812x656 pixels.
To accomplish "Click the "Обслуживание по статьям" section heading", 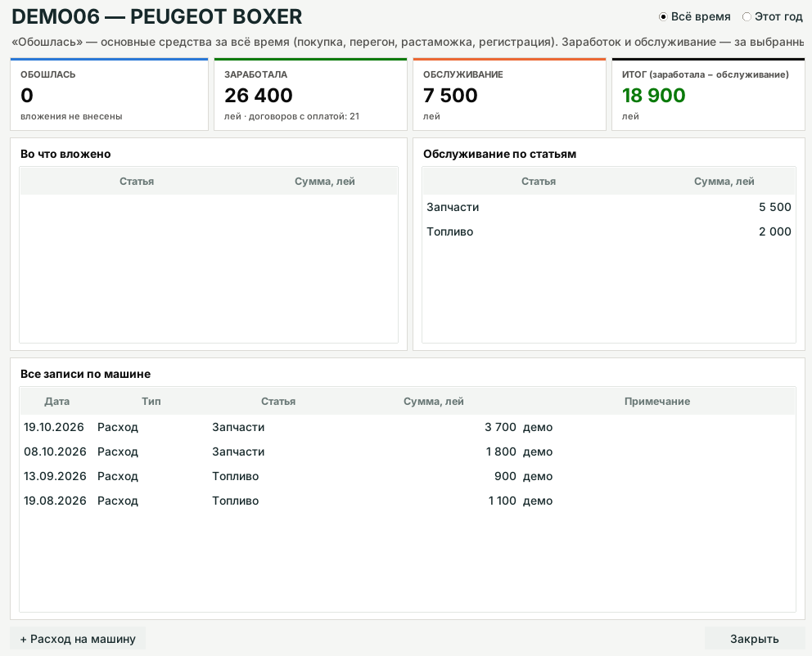I will [500, 154].
